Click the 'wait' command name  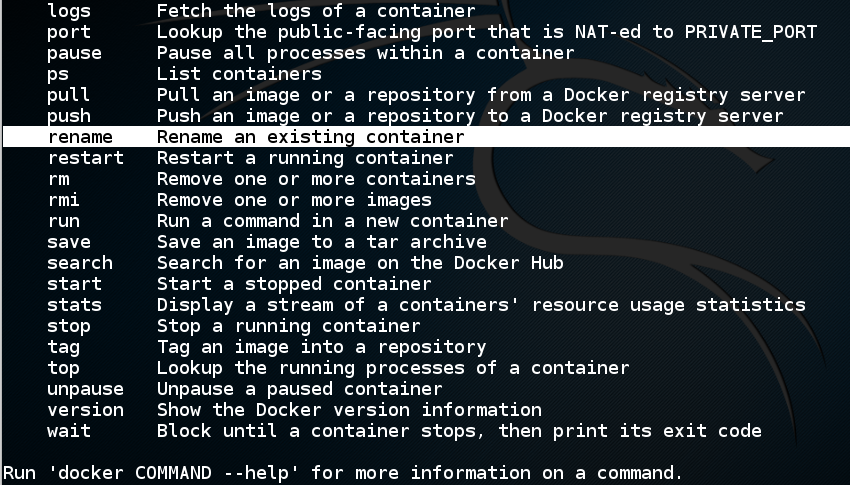pos(68,431)
